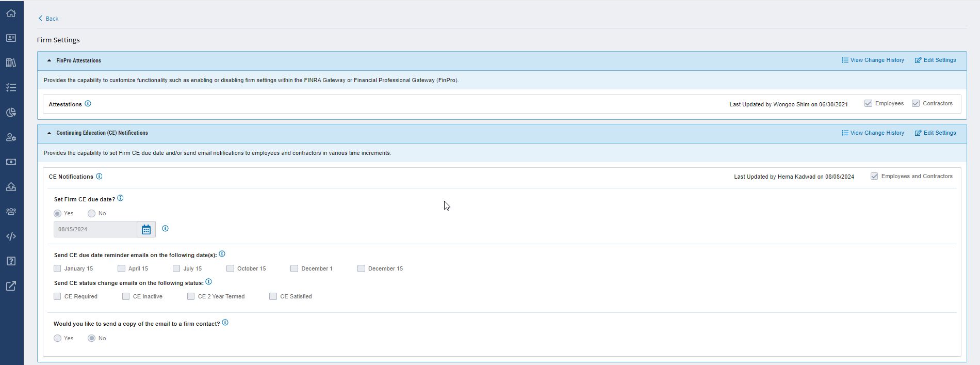Image resolution: width=980 pixels, height=365 pixels.
Task: Open the pie chart reports icon
Action: click(11, 113)
